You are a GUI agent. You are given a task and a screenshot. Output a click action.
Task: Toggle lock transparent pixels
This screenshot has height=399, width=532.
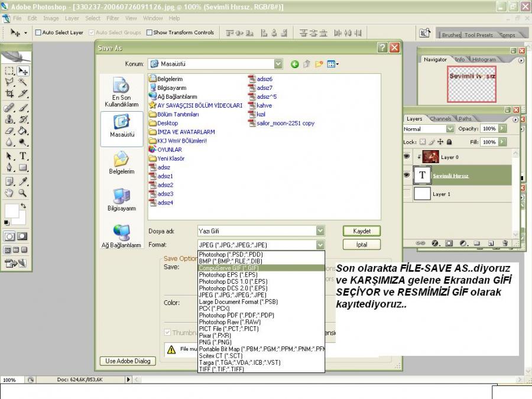(423, 142)
